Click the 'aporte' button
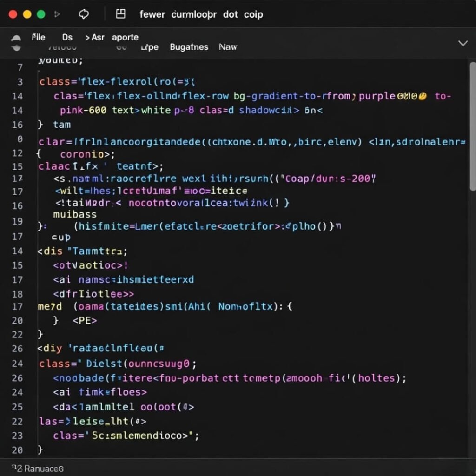 [125, 37]
